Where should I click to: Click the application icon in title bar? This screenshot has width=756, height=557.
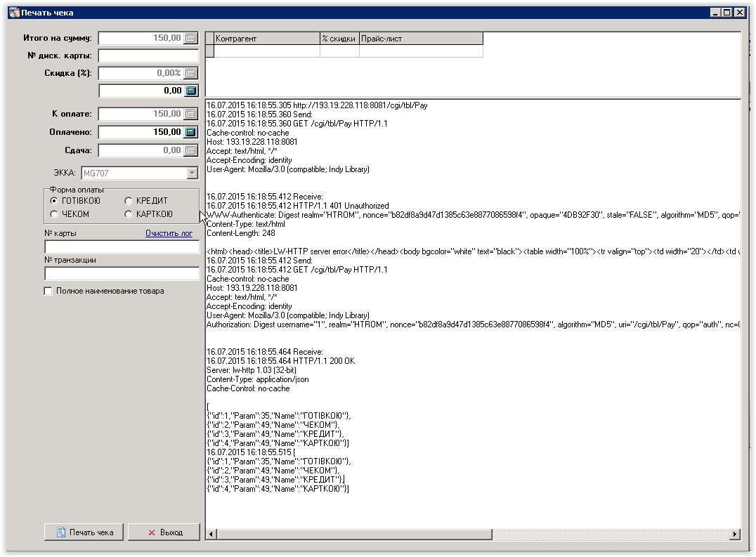coord(13,13)
